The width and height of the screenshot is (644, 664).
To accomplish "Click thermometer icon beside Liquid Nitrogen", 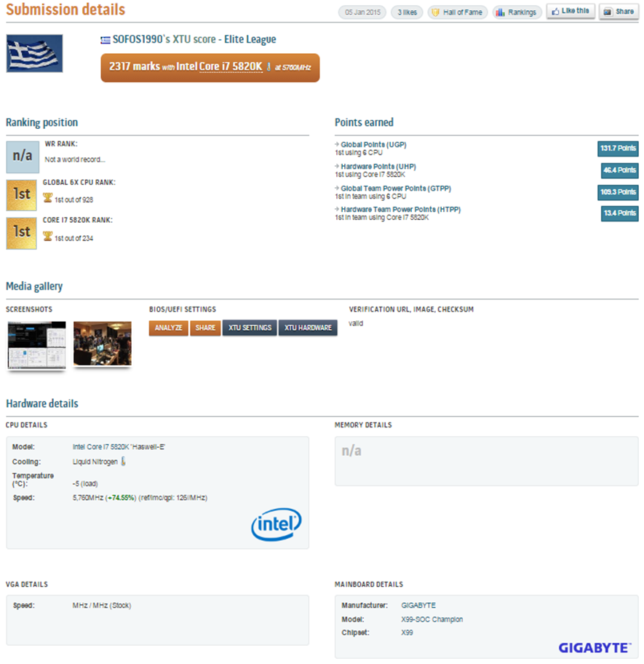I will 123,462.
